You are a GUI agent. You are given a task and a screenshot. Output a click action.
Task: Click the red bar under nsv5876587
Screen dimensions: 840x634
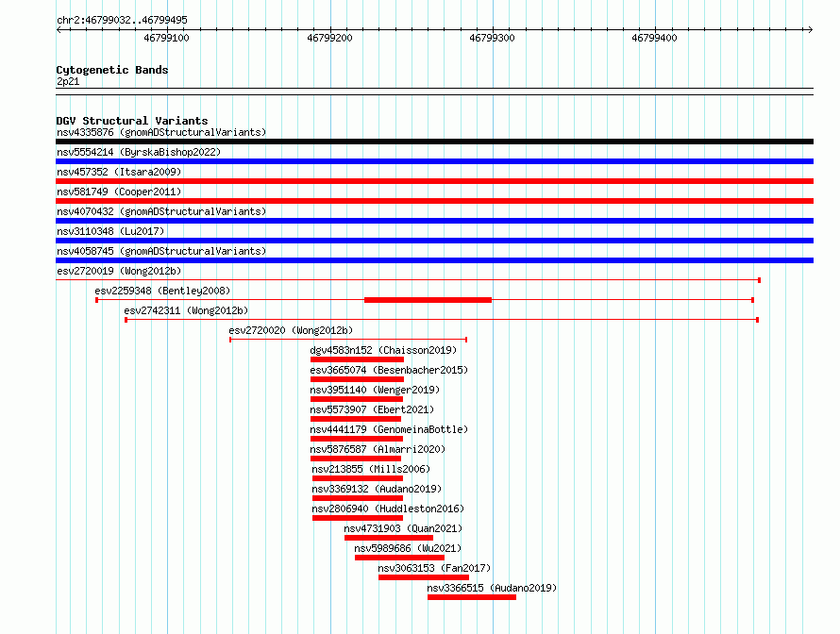click(356, 459)
